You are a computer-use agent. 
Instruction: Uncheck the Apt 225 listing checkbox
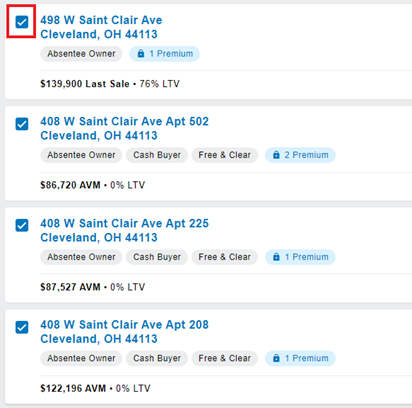[22, 225]
